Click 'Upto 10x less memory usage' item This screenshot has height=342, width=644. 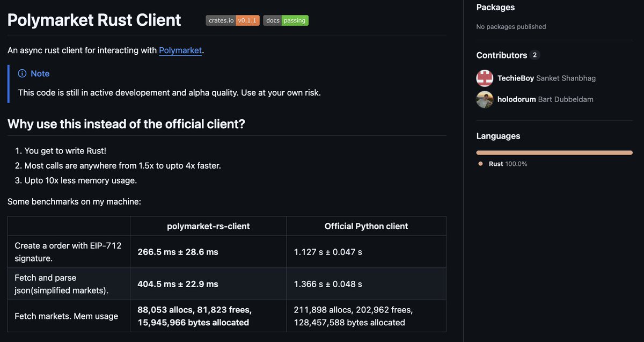[x=80, y=180]
